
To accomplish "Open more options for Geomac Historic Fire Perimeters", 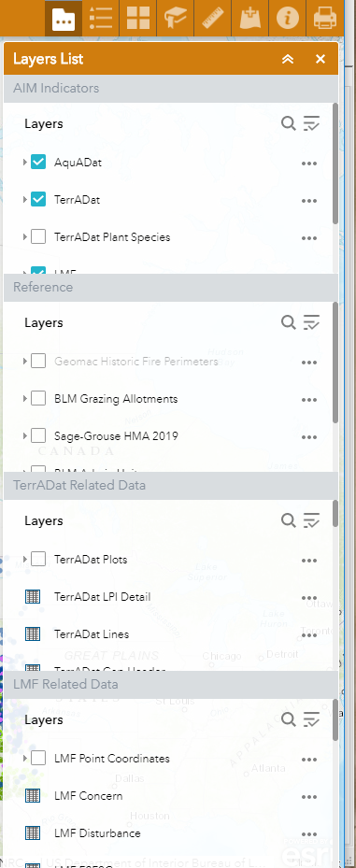I will tap(309, 363).
